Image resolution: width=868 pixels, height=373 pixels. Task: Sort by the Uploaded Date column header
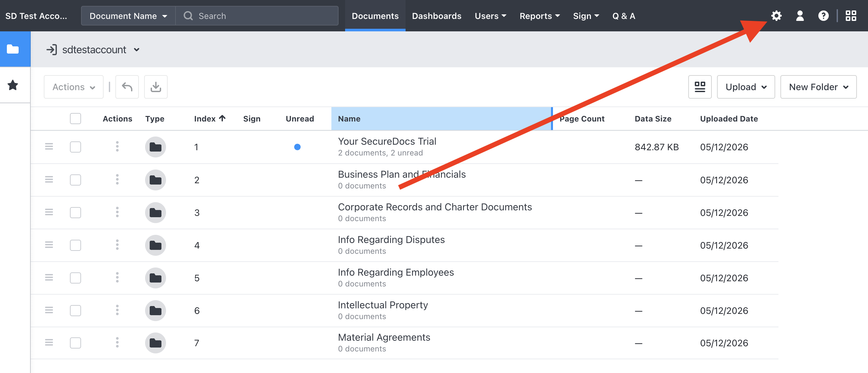pyautogui.click(x=729, y=119)
